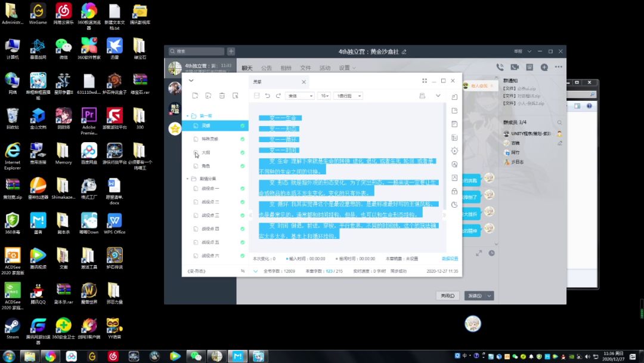Click the redo arrow in editor toolbar
This screenshot has height=363, width=644.
pyautogui.click(x=278, y=96)
